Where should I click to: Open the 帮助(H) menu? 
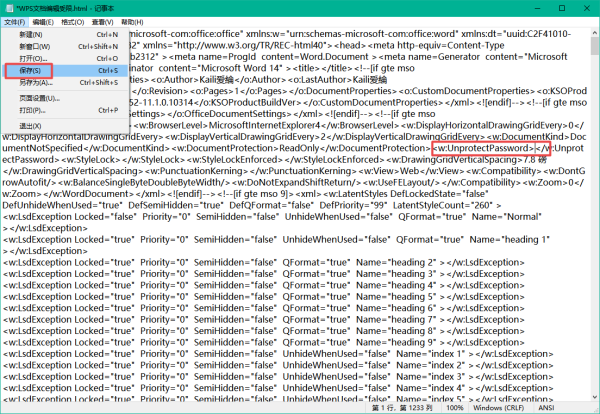(x=132, y=22)
